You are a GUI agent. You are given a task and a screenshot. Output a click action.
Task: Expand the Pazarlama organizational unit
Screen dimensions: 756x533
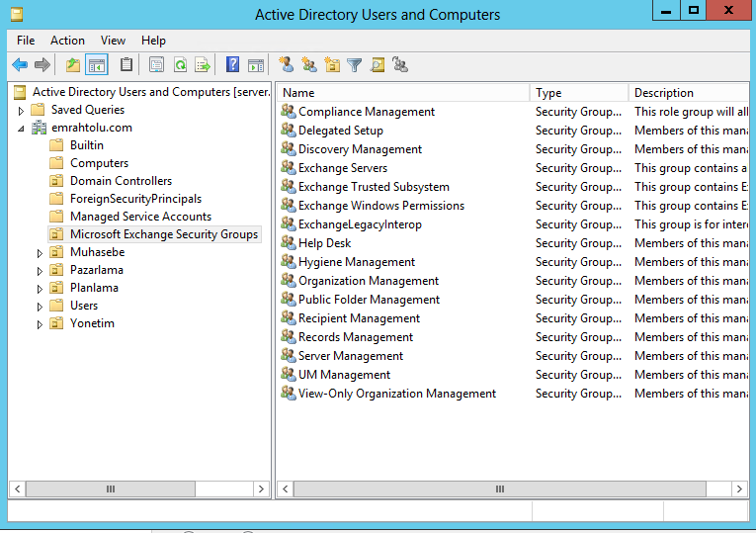[x=40, y=271]
